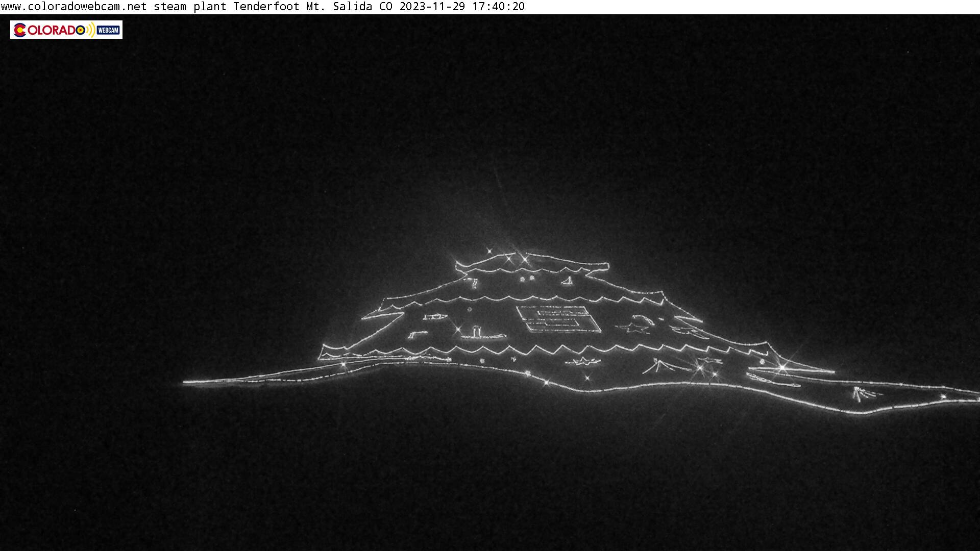The width and height of the screenshot is (980, 551).
Task: Click the Colorado Webcam logo
Action: tap(66, 30)
